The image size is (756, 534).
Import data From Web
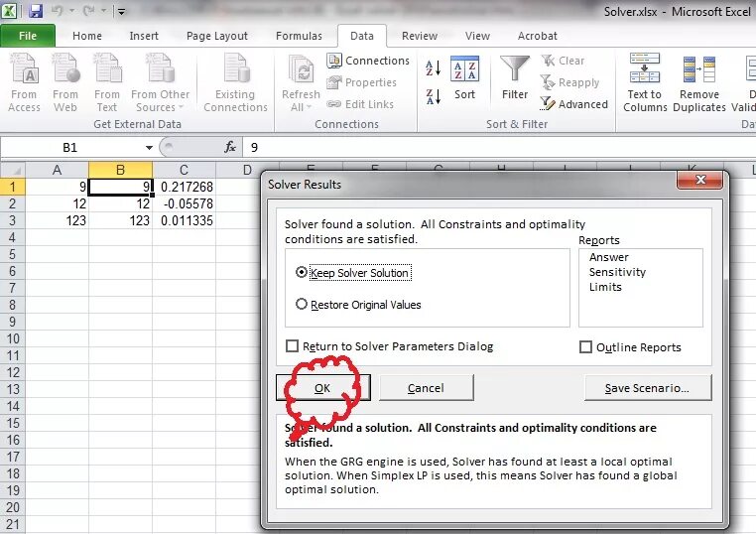pyautogui.click(x=65, y=83)
